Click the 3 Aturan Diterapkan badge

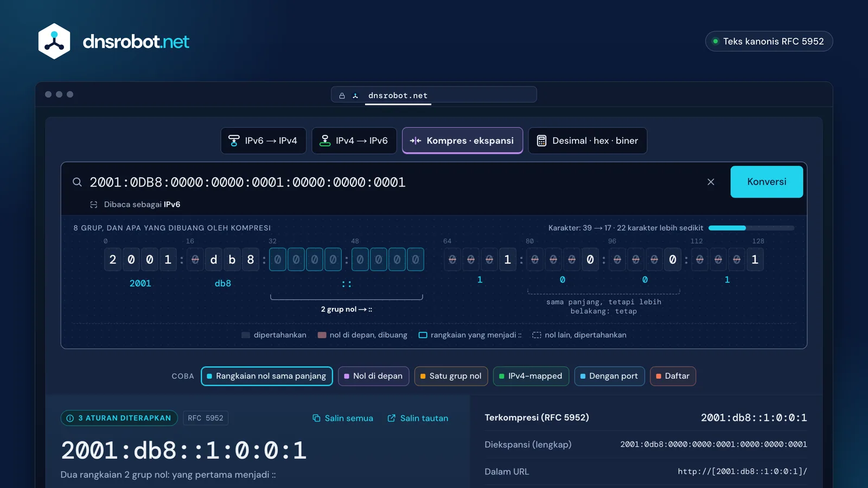click(119, 418)
